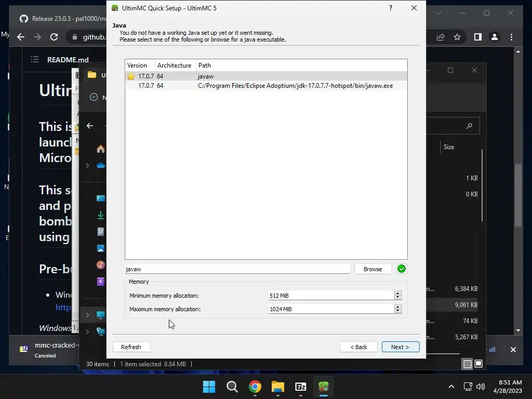532x399 pixels.
Task: Open Pictures in File Explorer sidebar
Action: [x=101, y=248]
